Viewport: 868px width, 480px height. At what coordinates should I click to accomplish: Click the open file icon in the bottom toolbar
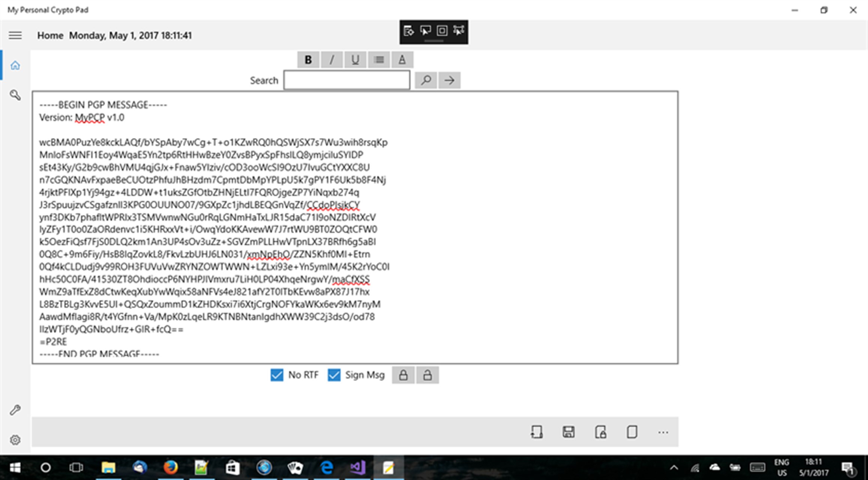536,432
